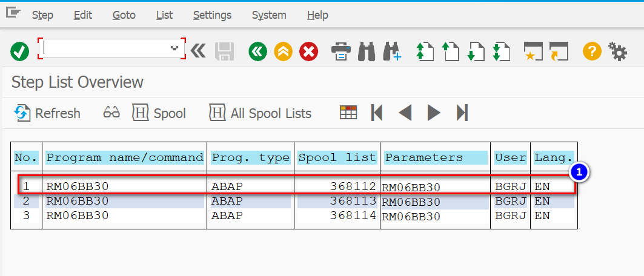This screenshot has height=276, width=644.
Task: Collapse the command field with the double chevron
Action: coord(198,51)
